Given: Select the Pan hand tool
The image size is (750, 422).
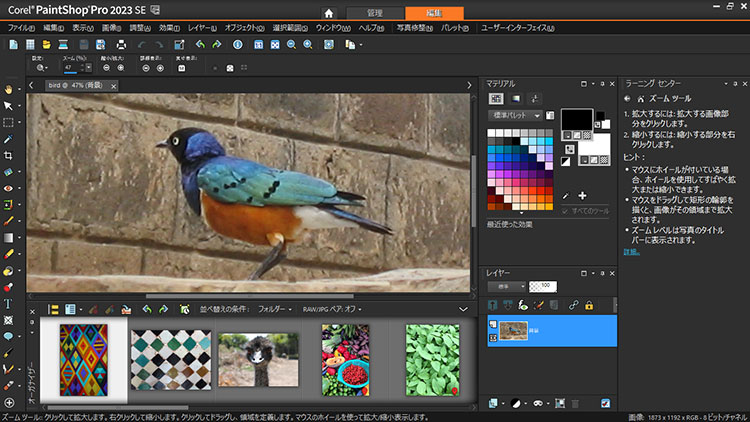Looking at the screenshot, I should 9,88.
